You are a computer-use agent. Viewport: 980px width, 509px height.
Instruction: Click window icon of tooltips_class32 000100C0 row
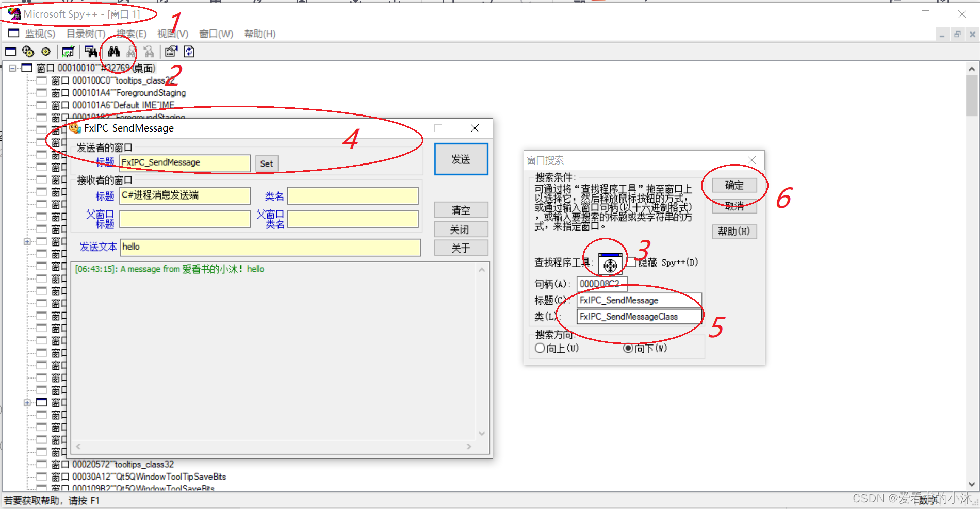41,80
